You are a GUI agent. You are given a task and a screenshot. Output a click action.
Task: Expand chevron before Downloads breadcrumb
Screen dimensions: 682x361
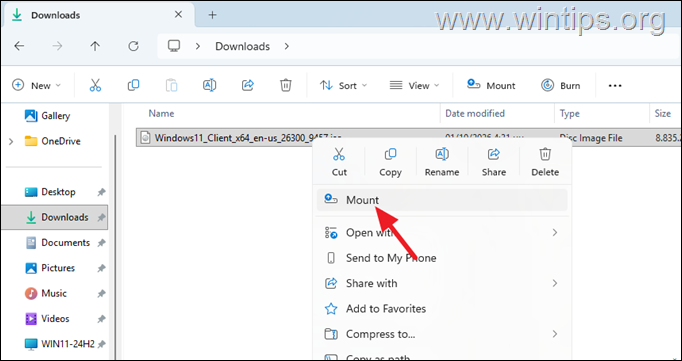198,46
